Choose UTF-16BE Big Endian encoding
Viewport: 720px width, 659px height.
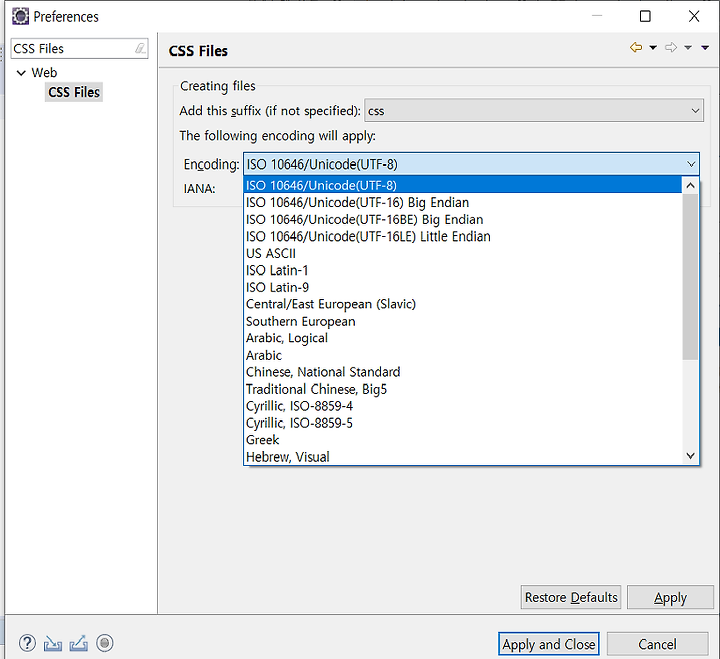462,220
